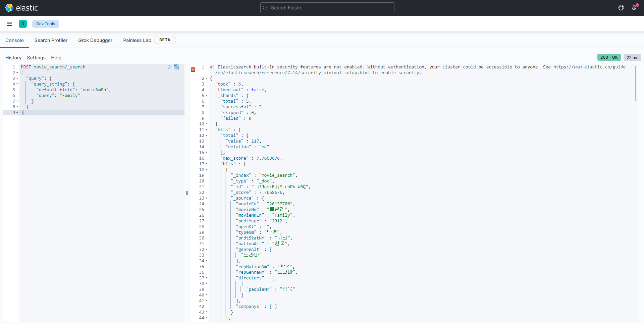
Task: Click the 22 ms response time badge
Action: [632, 58]
